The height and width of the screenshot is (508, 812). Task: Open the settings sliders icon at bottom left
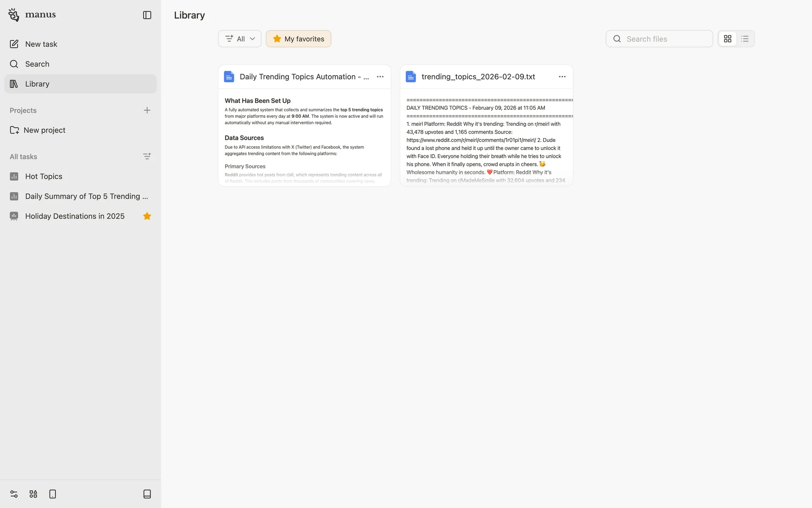[x=14, y=494]
